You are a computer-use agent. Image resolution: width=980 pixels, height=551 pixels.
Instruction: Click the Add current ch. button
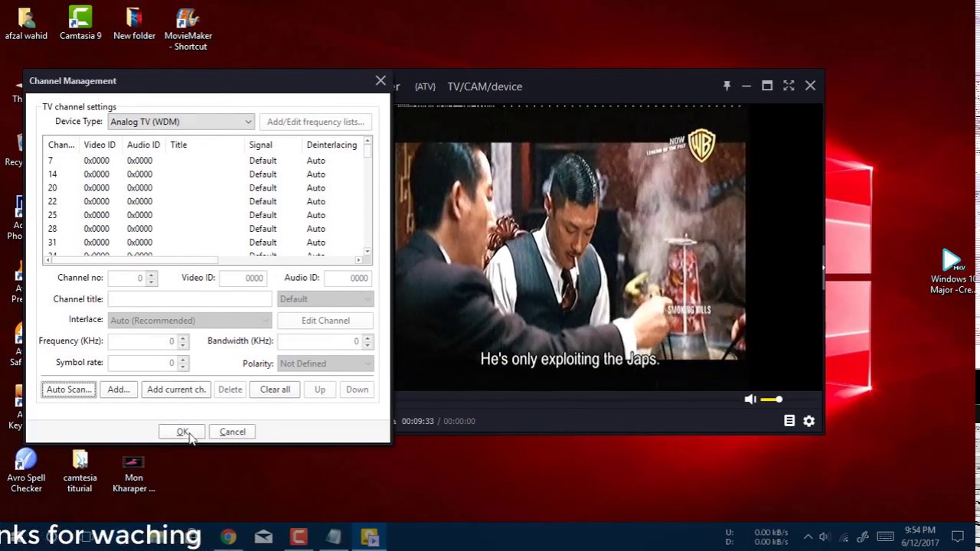(x=177, y=390)
